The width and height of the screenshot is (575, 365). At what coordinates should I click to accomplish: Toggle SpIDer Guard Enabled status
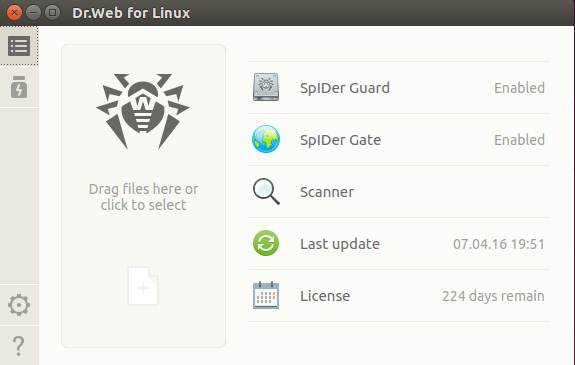pyautogui.click(x=519, y=88)
